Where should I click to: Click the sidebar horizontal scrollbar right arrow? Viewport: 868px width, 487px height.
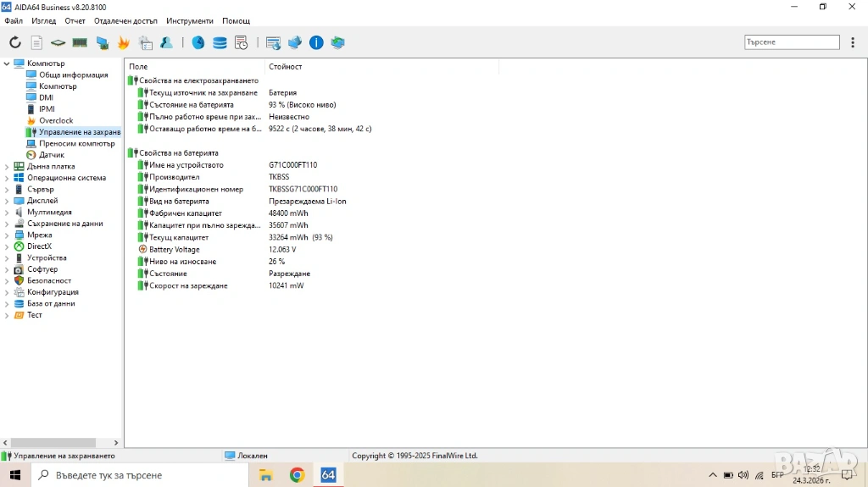(117, 442)
